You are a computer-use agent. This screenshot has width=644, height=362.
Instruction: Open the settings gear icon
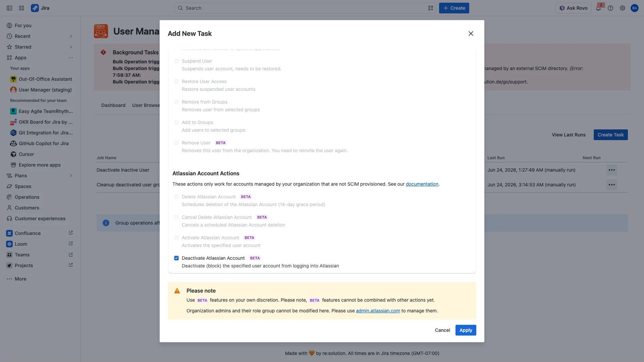click(x=623, y=8)
